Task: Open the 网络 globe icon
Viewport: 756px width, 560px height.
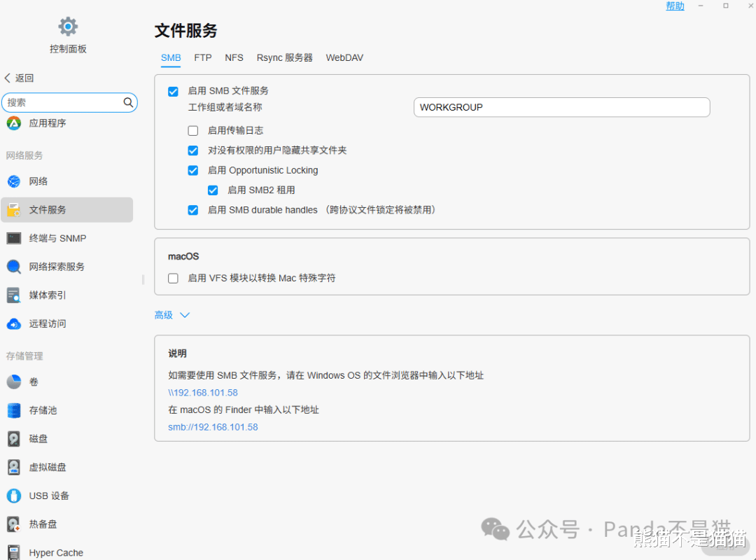Action: (x=14, y=181)
